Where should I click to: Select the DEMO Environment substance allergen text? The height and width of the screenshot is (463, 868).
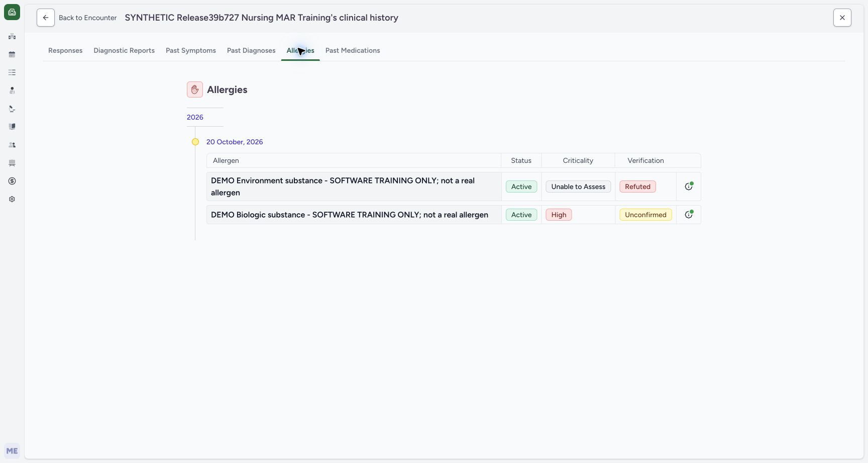click(x=343, y=187)
